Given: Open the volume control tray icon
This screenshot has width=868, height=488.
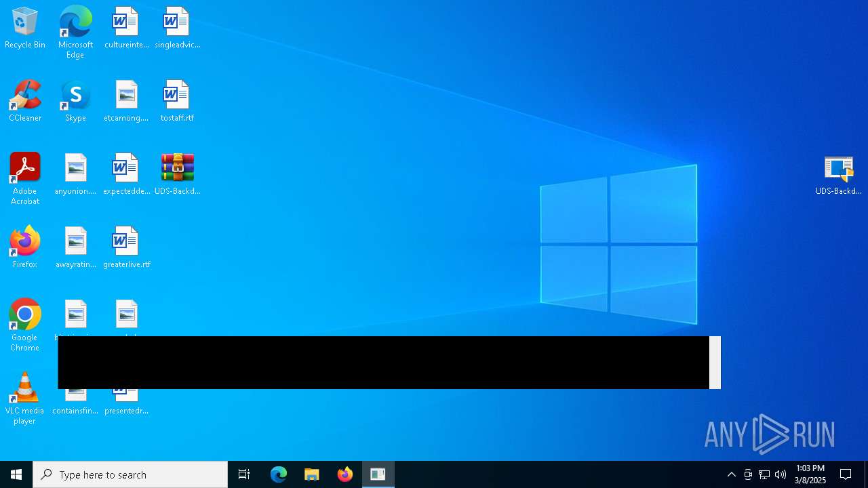Looking at the screenshot, I should (x=781, y=474).
